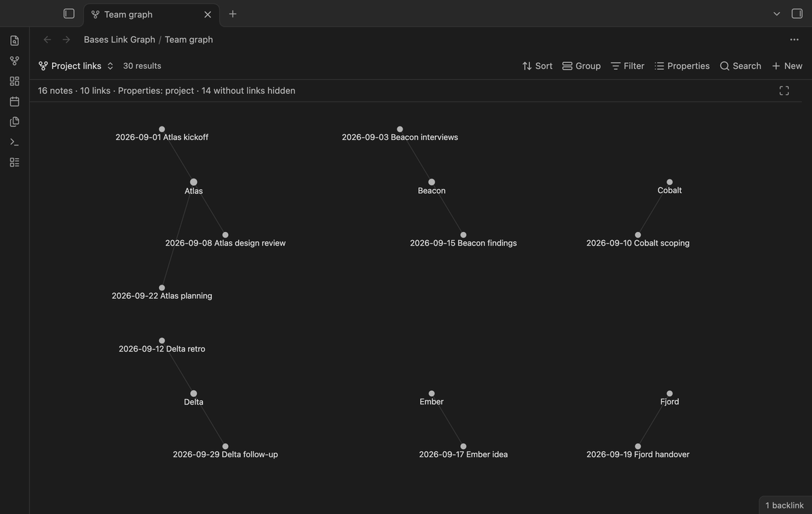Open the bases list icon in the ribbon
The width and height of the screenshot is (812, 514).
(14, 162)
